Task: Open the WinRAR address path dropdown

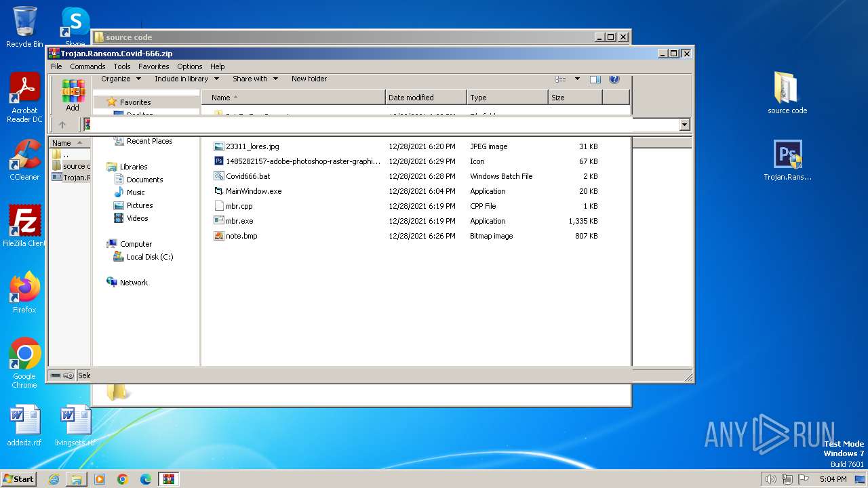Action: pos(684,125)
